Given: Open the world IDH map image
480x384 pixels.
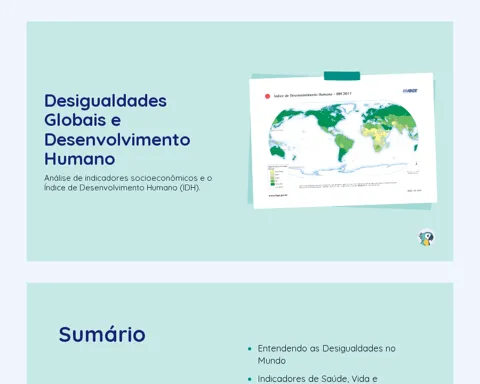Looking at the screenshot, I should (343, 140).
